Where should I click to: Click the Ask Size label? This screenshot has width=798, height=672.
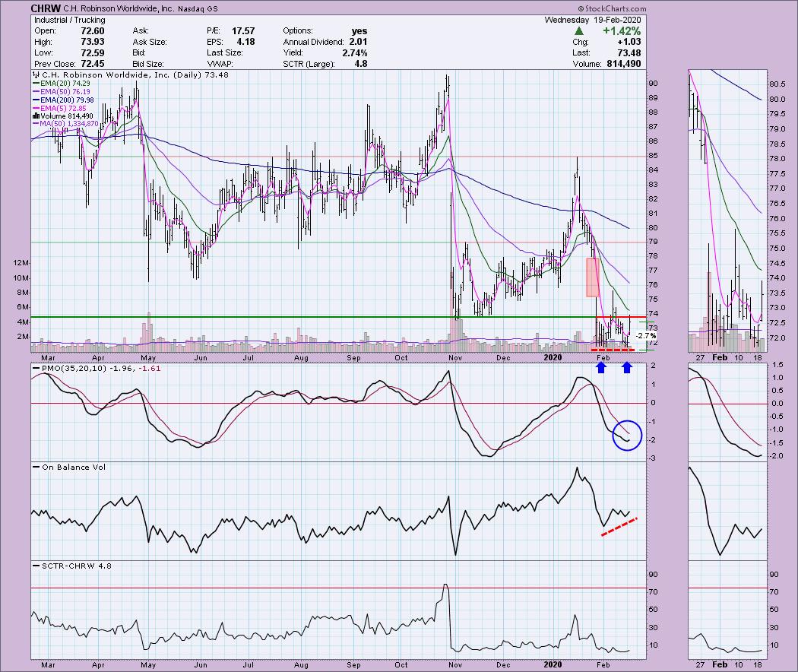click(150, 42)
